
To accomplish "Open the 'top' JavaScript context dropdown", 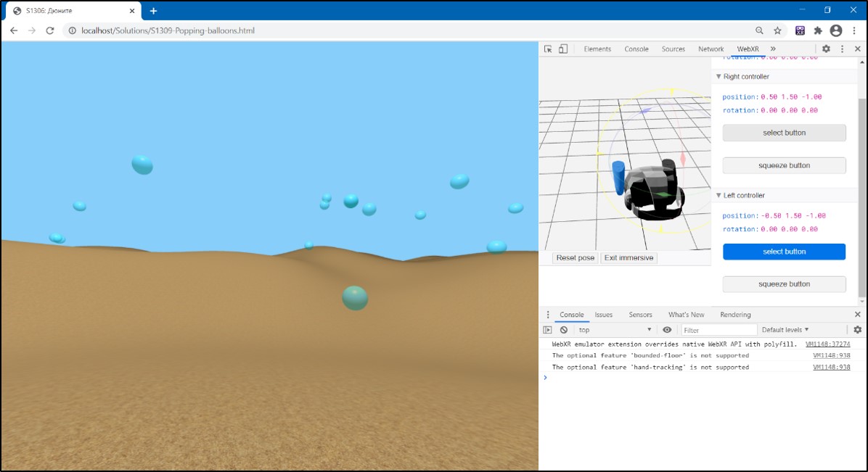I will point(615,330).
